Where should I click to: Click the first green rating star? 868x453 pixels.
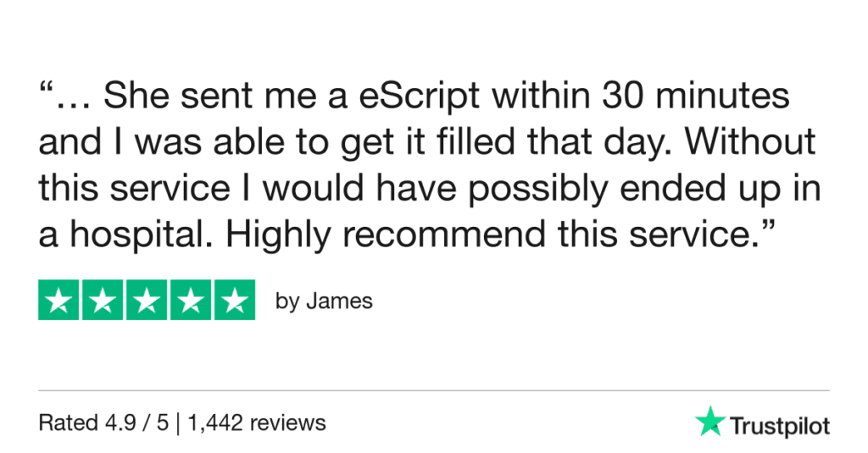tap(59, 300)
